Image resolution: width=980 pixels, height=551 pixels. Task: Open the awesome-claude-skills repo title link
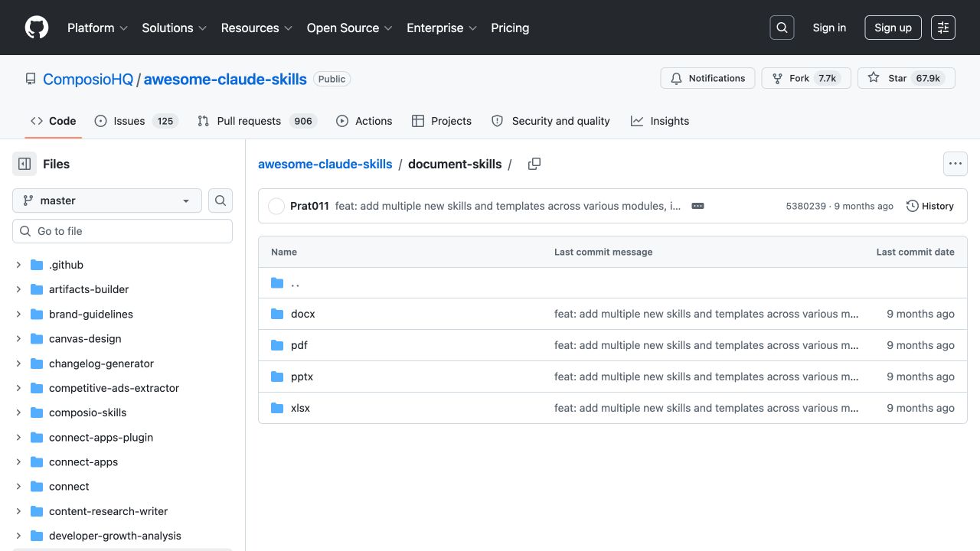click(225, 79)
